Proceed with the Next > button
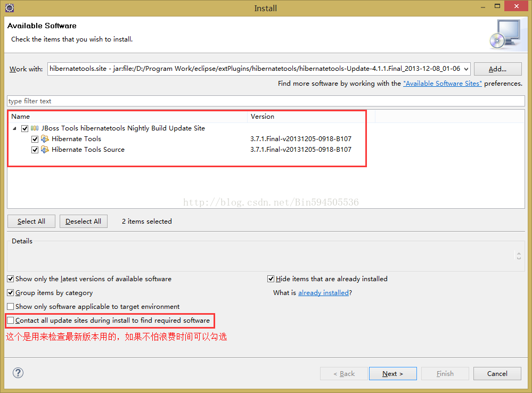 (x=393, y=374)
